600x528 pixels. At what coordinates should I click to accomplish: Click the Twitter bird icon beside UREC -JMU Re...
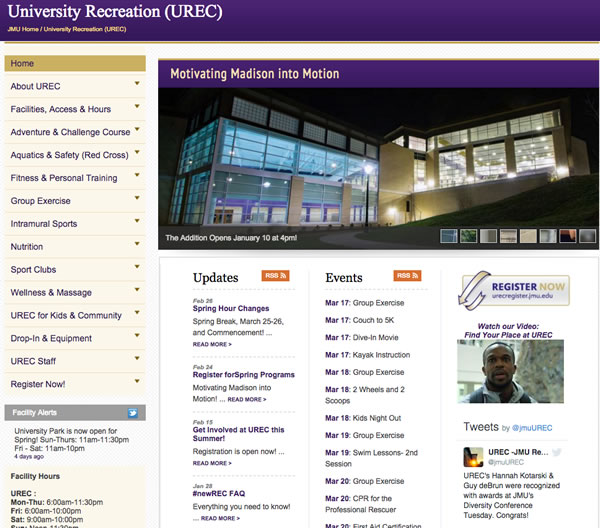[557, 452]
